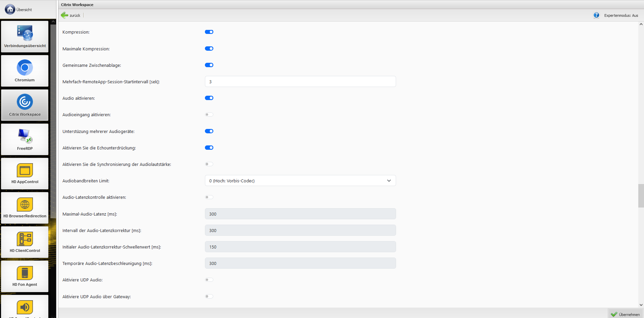Click the Initialer Audio-Latenzkorrektur-Schwellenwert field
The width and height of the screenshot is (644, 318).
click(x=300, y=247)
